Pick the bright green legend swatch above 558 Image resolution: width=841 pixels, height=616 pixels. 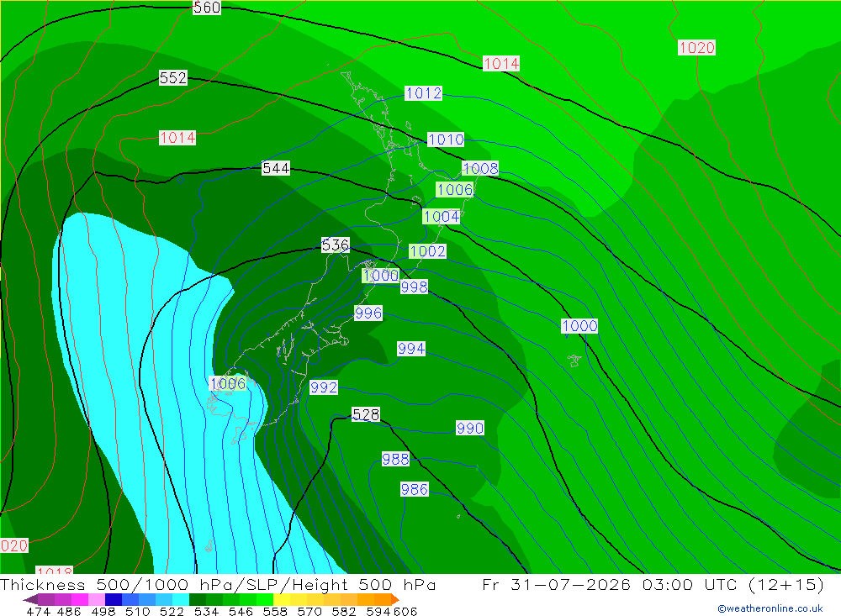266,599
